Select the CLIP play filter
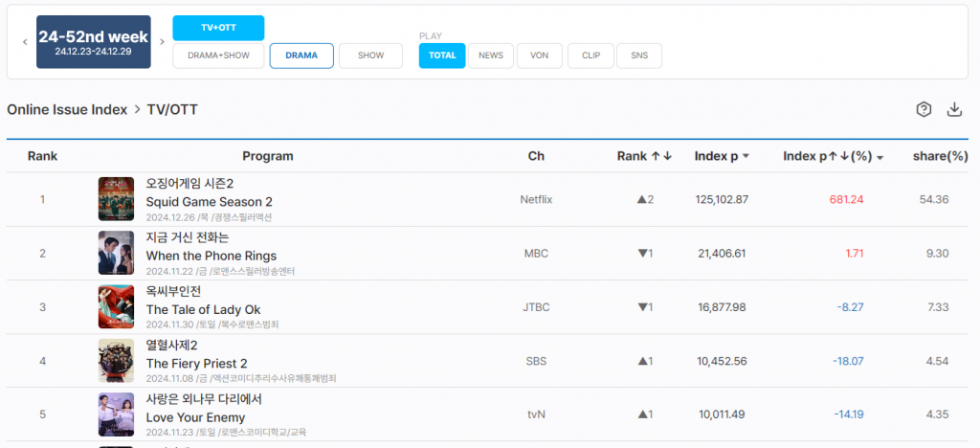 click(x=590, y=56)
